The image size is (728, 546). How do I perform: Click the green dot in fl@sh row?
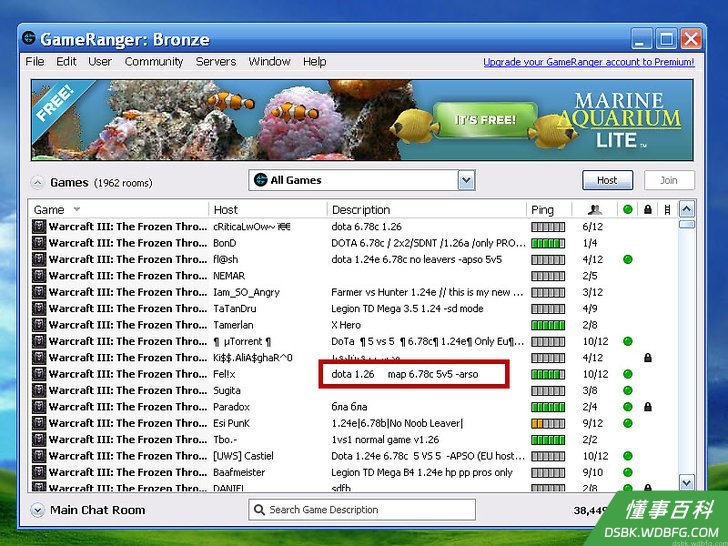click(x=628, y=260)
